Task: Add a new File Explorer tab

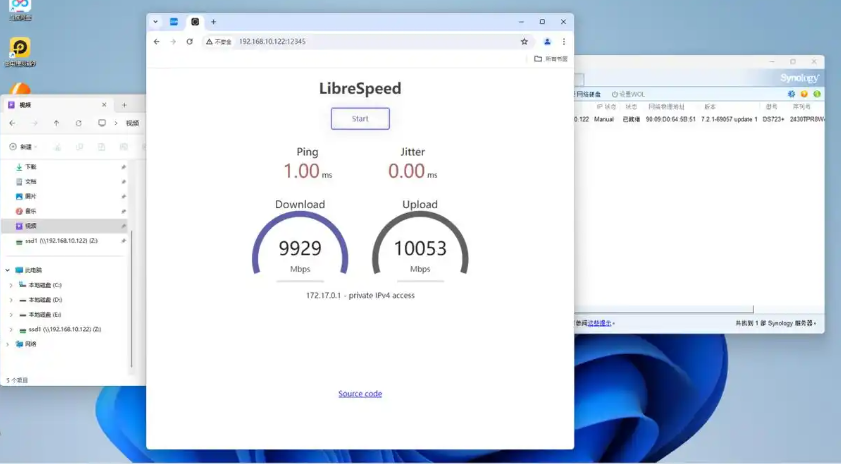Action: 124,105
